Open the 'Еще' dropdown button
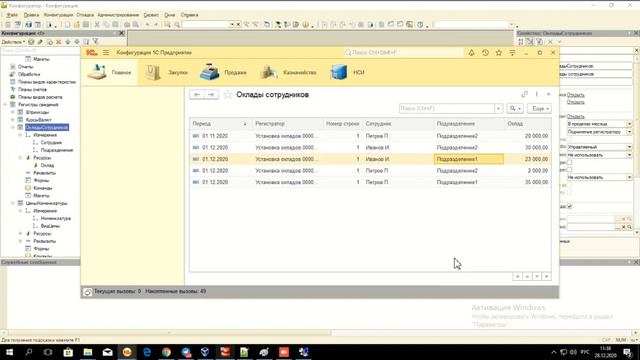Viewport: 640px width, 360px height. 539,109
